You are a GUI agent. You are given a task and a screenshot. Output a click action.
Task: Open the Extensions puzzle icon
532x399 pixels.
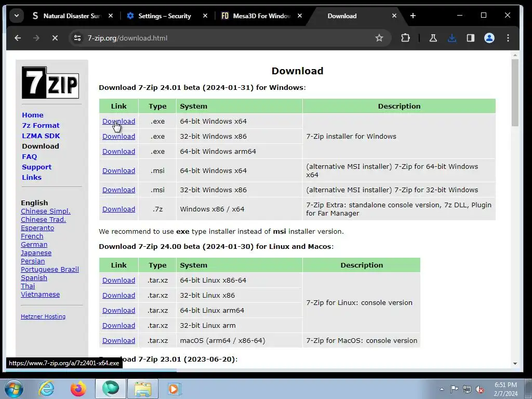405,38
